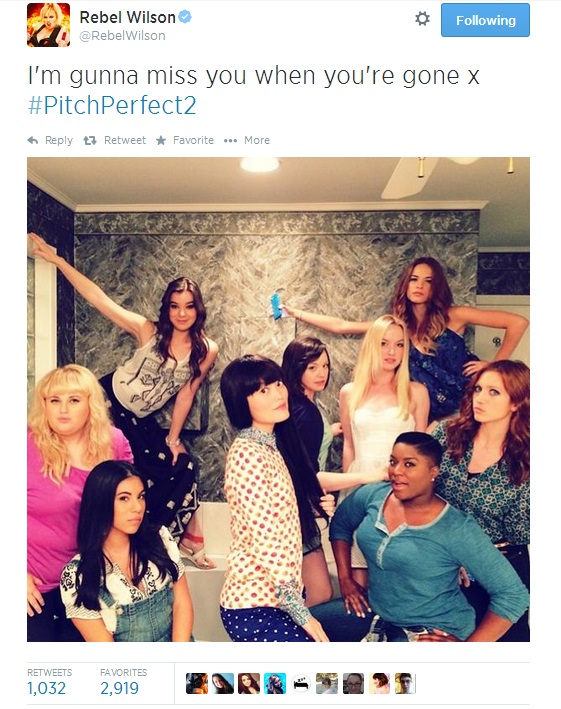Click the Retweet text label

[125, 140]
